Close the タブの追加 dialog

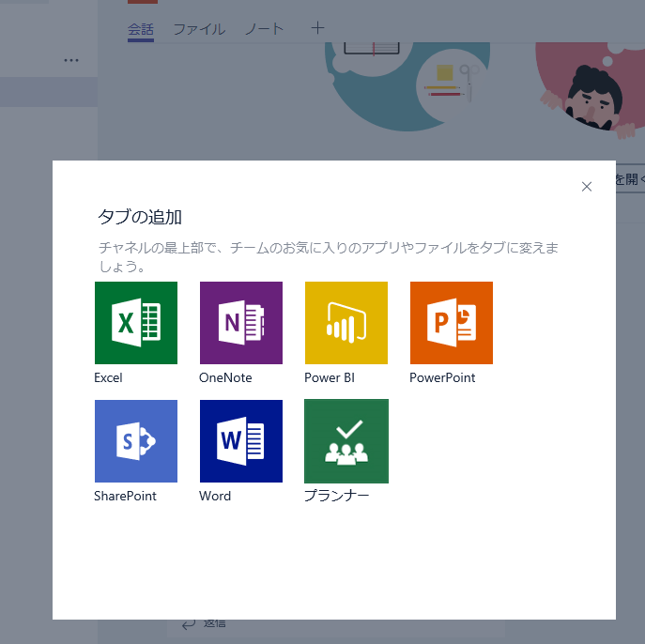[587, 187]
